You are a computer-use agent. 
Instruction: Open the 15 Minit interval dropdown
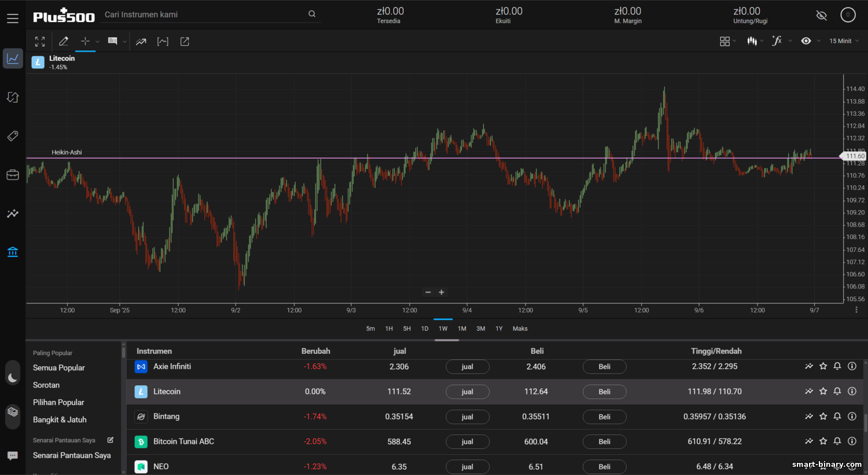click(844, 41)
